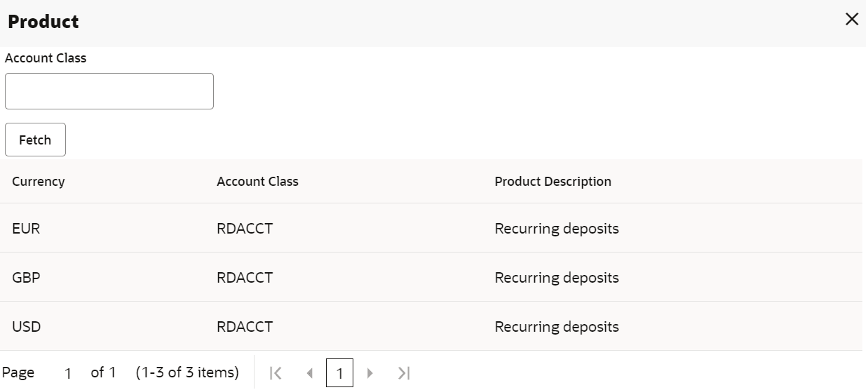Click the Account Class input field
Image resolution: width=868 pixels, height=390 pixels.
click(x=109, y=91)
